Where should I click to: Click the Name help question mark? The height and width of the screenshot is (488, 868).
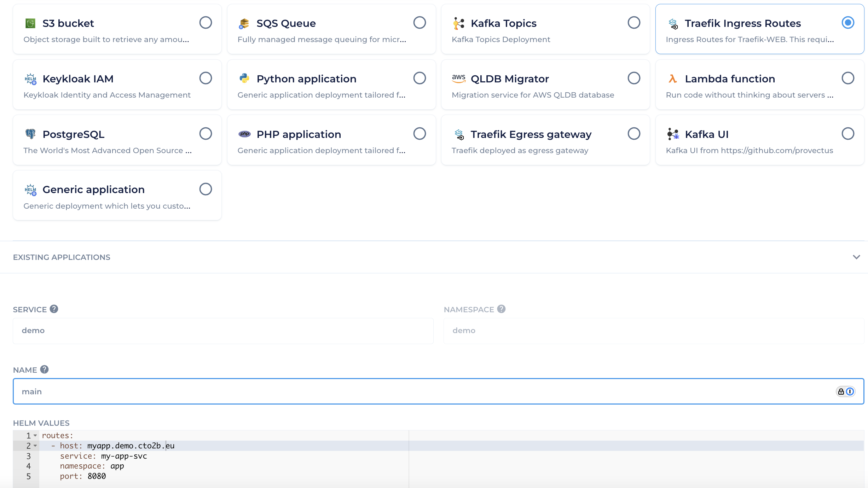(x=44, y=370)
